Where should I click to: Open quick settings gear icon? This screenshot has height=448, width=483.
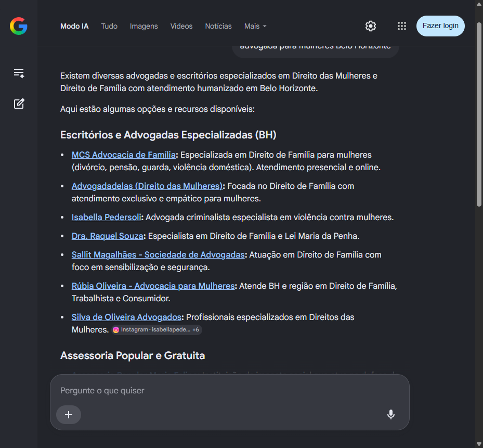371,26
